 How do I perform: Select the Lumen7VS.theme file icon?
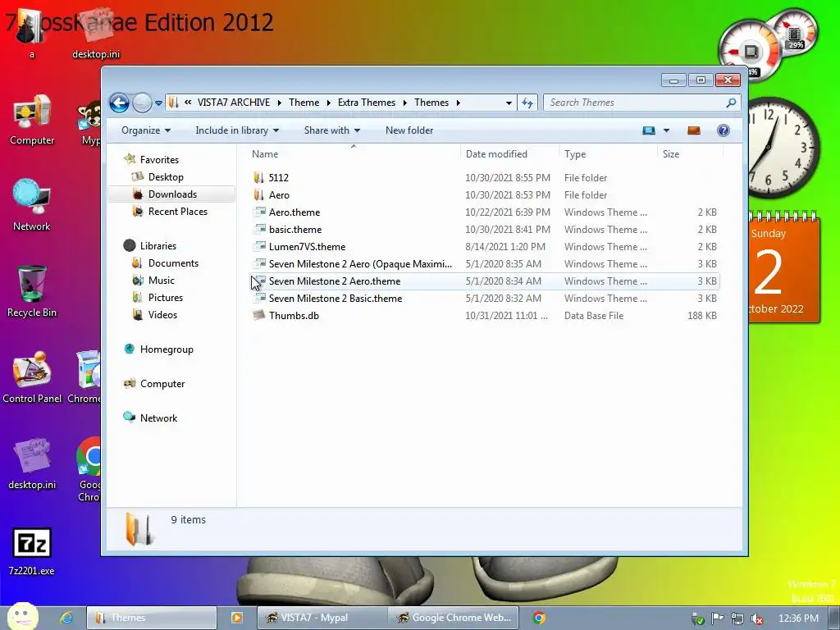click(x=259, y=246)
